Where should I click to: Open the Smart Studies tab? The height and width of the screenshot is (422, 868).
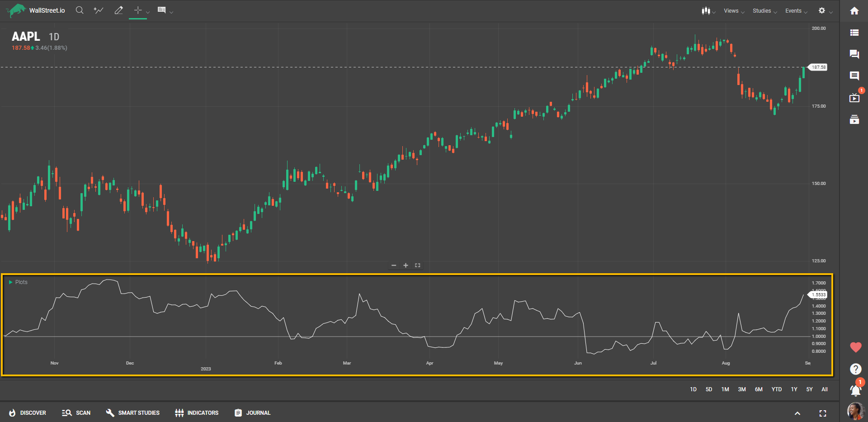coord(132,413)
